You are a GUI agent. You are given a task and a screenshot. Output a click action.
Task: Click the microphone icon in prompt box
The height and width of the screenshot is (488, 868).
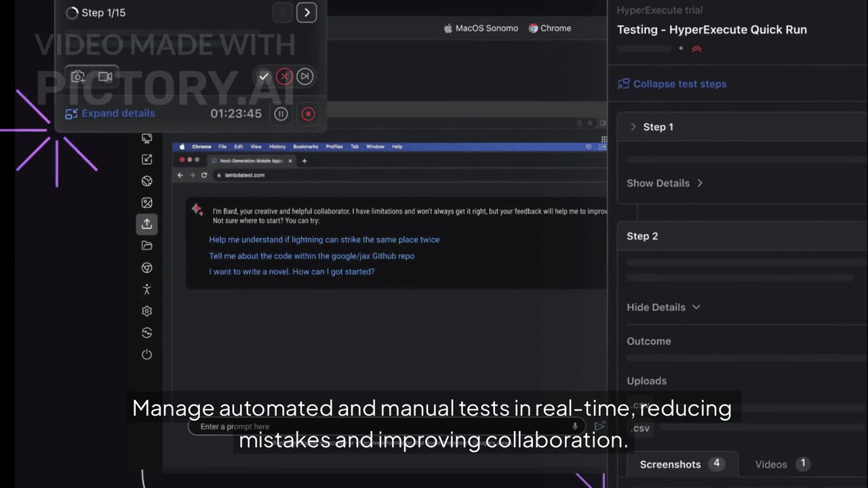(575, 426)
